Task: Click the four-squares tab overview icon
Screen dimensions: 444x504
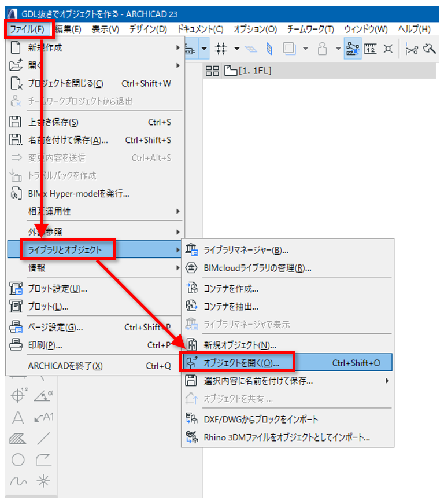Action: 212,71
